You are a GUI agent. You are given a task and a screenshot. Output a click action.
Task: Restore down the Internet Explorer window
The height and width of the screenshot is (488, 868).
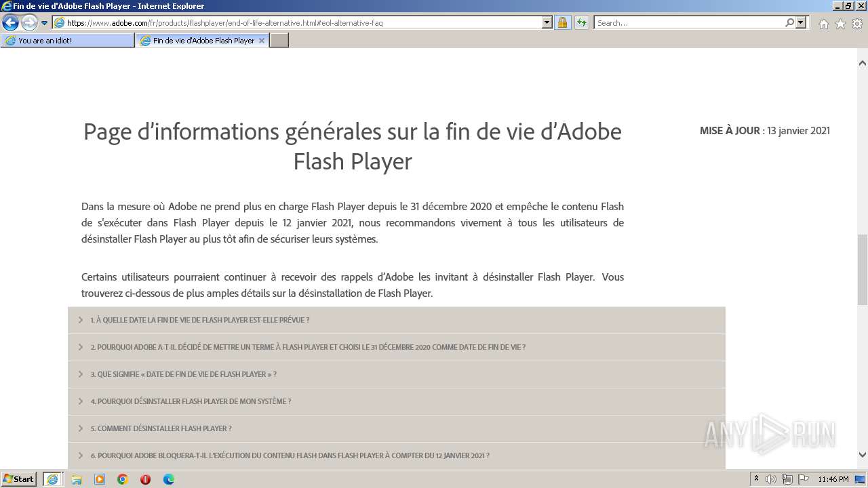(848, 6)
